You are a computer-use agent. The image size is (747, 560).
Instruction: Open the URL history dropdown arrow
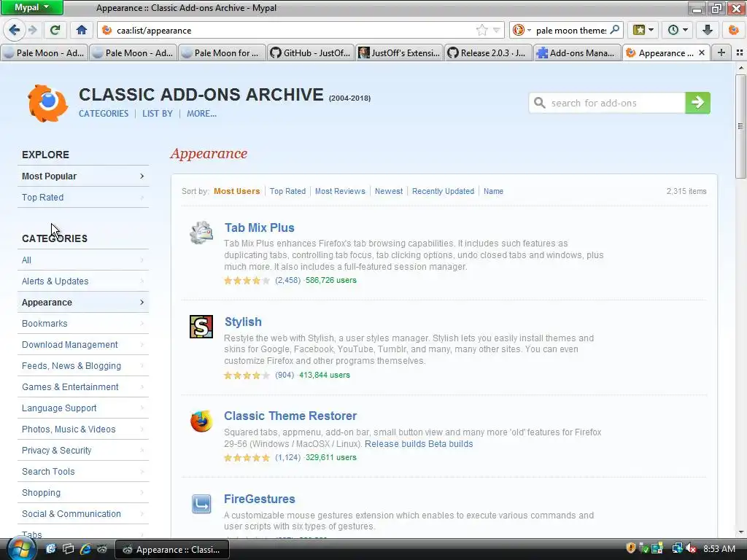[496, 30]
